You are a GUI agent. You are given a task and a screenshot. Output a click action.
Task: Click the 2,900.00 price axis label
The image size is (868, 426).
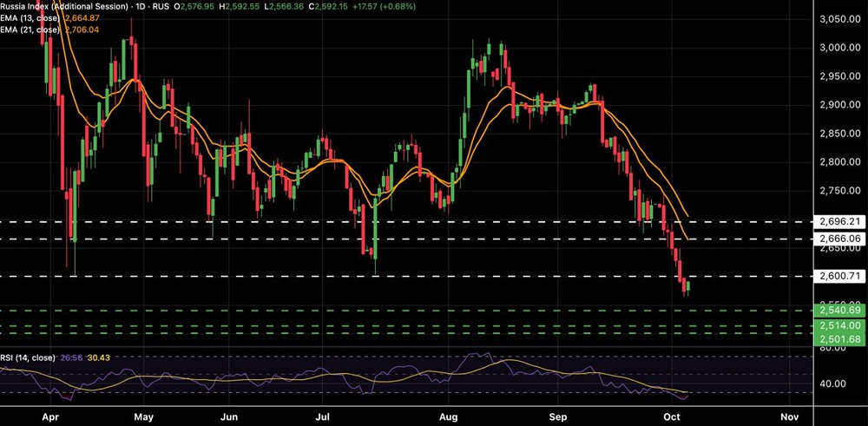(839, 105)
